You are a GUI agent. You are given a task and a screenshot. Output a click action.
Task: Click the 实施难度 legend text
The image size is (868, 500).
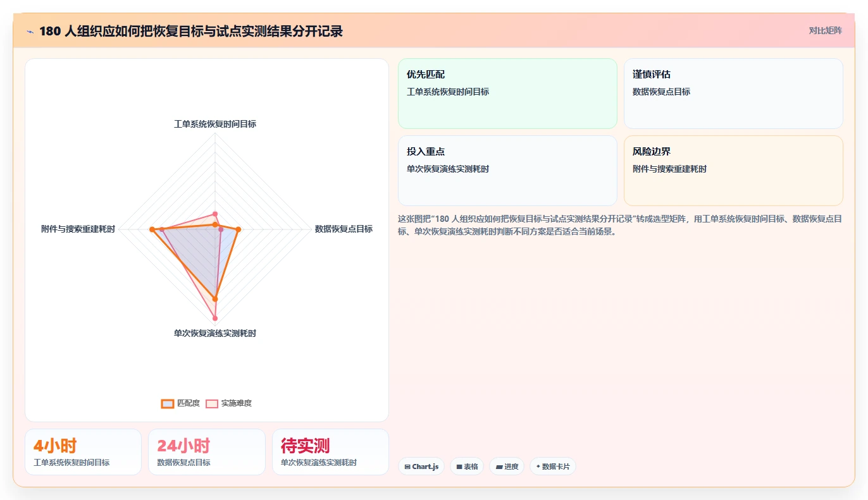click(x=236, y=403)
